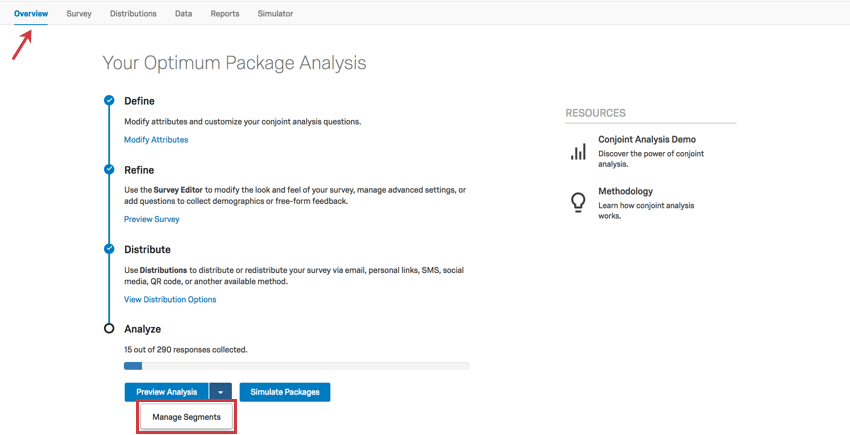Click the Analyze step empty circle

[x=109, y=329]
